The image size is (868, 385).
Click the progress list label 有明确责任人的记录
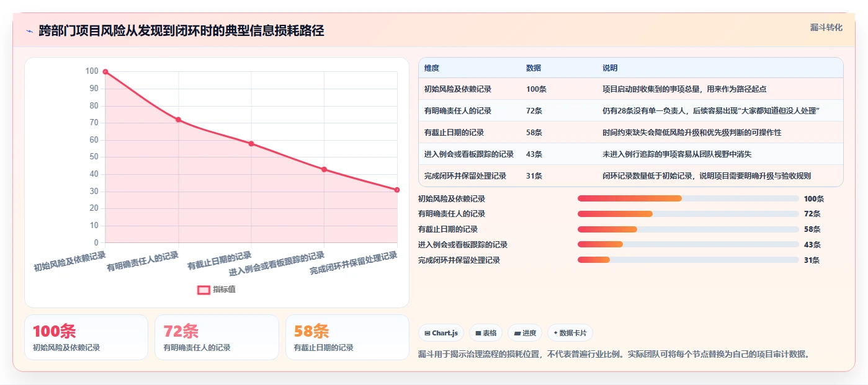coord(452,214)
